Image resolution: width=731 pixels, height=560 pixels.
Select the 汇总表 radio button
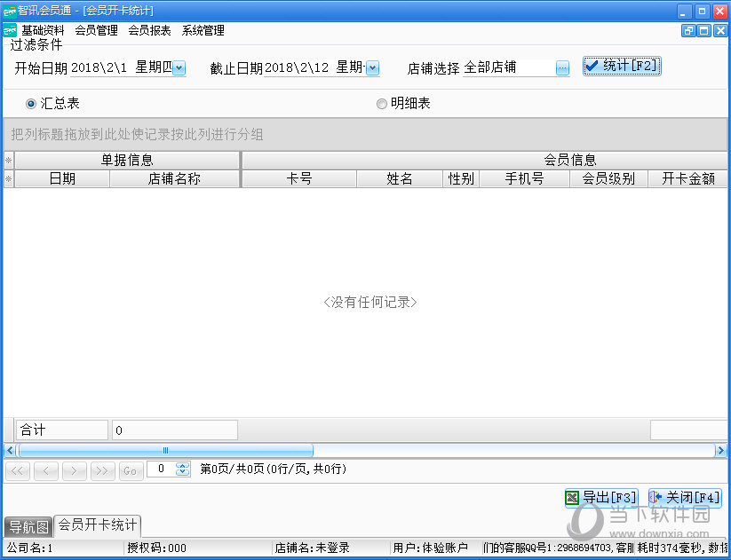[x=31, y=104]
